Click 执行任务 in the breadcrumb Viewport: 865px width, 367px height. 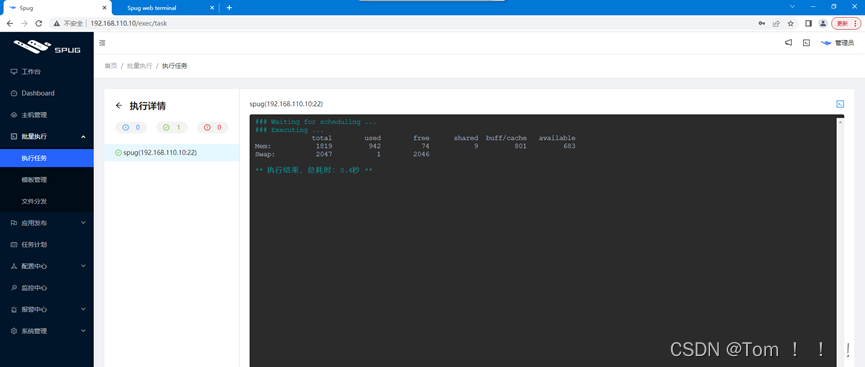[x=175, y=66]
